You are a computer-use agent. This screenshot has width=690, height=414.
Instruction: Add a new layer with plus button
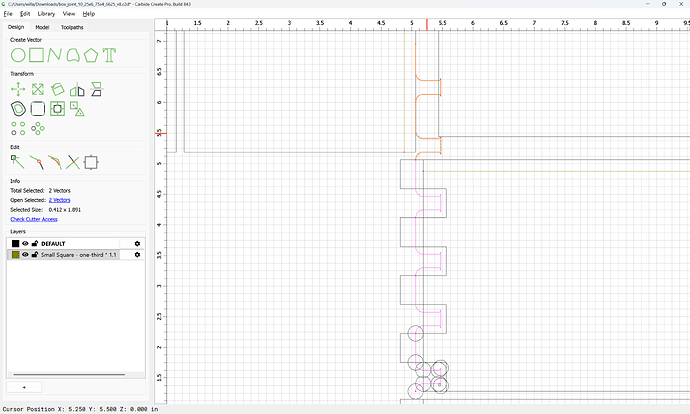coord(24,387)
